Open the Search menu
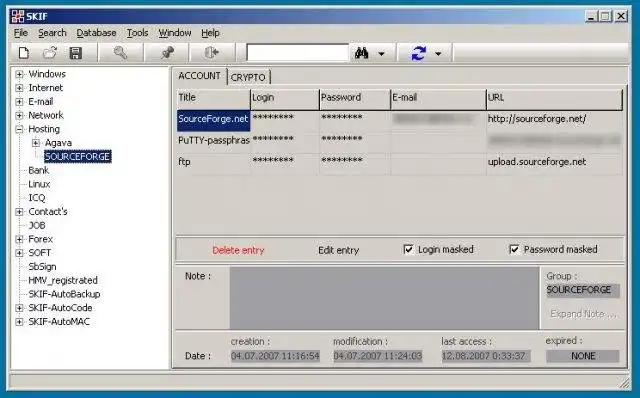This screenshot has width=640, height=398. pos(52,33)
